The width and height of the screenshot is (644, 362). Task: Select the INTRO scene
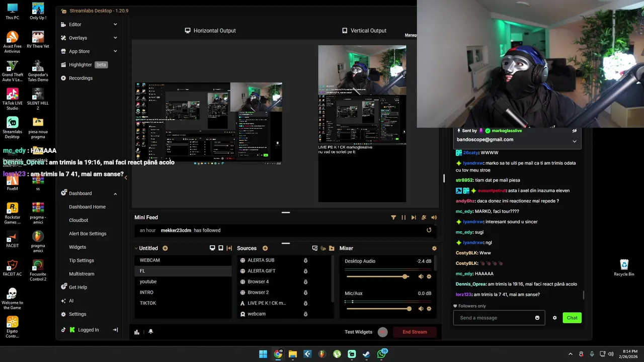coord(183,293)
